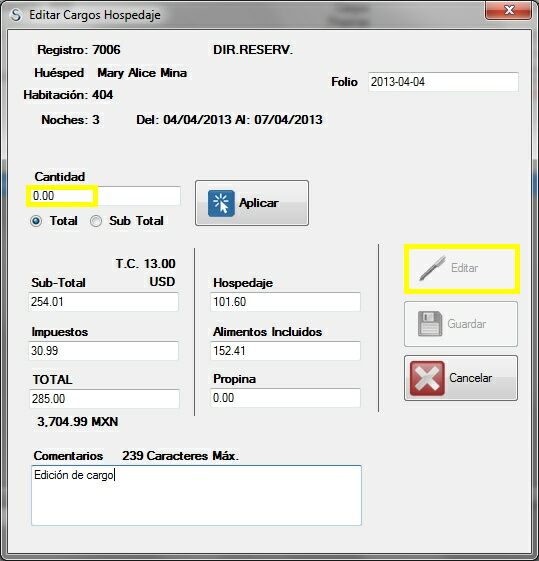Click the Aplicar cursor icon
Viewport: 539px width, 561px height.
pyautogui.click(x=221, y=203)
